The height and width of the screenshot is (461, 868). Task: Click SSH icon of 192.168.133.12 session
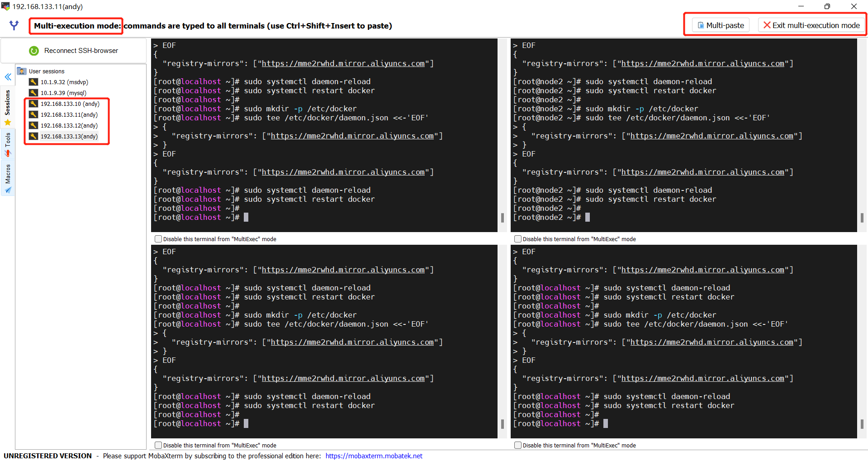33,125
